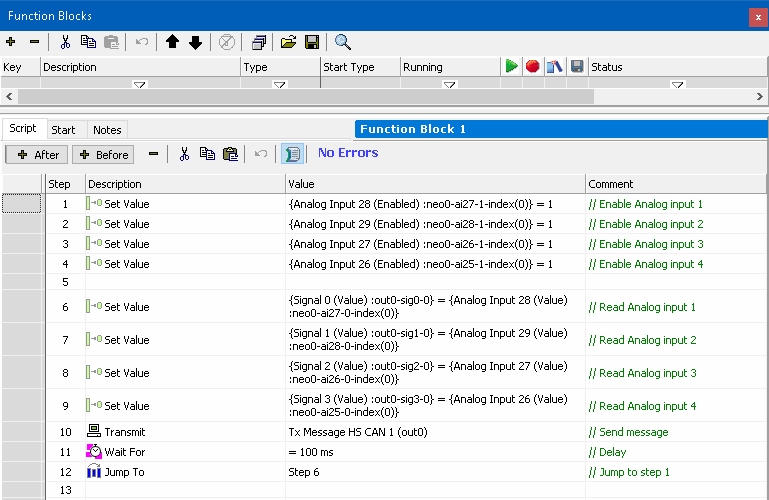Open the Description column filter dropdown
This screenshot has height=500, width=769.
pyautogui.click(x=139, y=85)
